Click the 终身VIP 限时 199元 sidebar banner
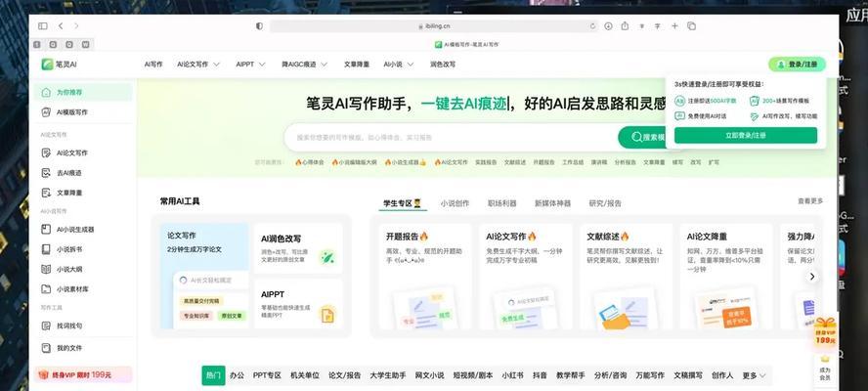This screenshot has height=391, width=868. (83, 375)
